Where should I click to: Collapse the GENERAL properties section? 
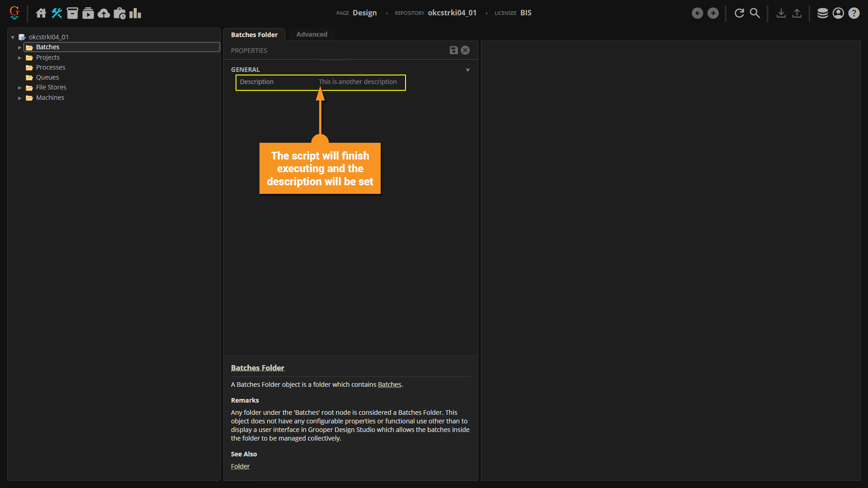coord(468,70)
